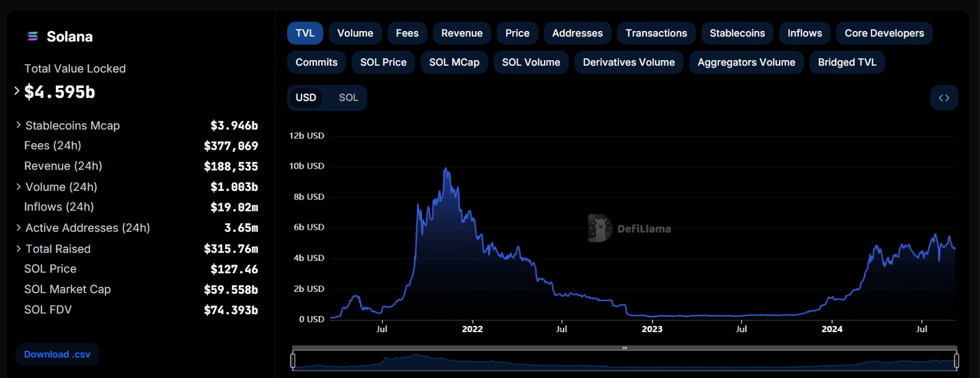Click the Stablecoins Mcap value $3.946b
The height and width of the screenshot is (378, 980).
click(234, 126)
